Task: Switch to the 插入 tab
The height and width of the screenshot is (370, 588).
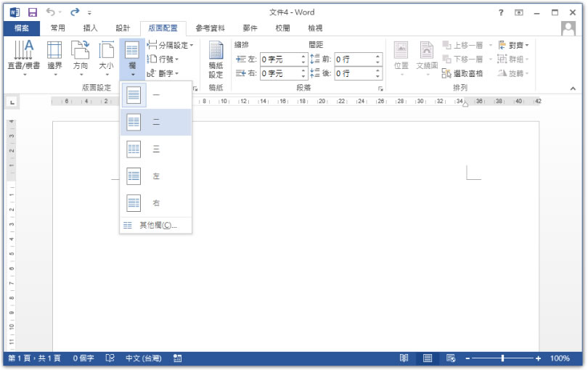Action: point(90,28)
